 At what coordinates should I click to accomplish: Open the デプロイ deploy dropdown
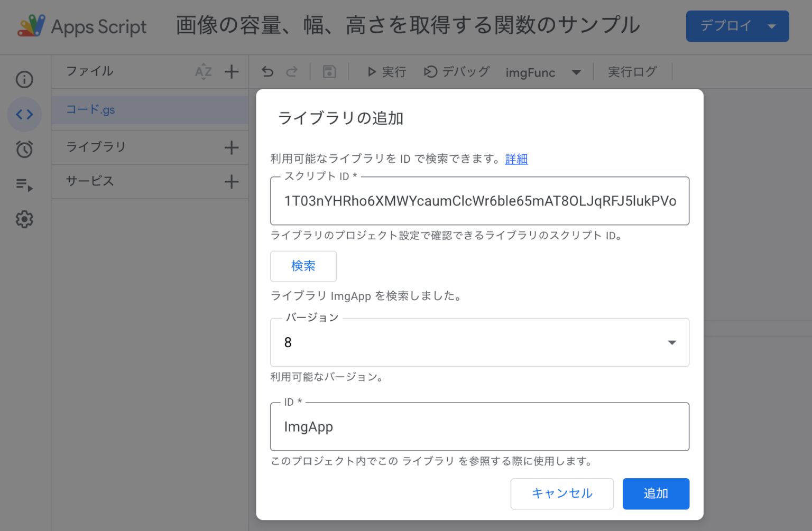[x=771, y=26]
